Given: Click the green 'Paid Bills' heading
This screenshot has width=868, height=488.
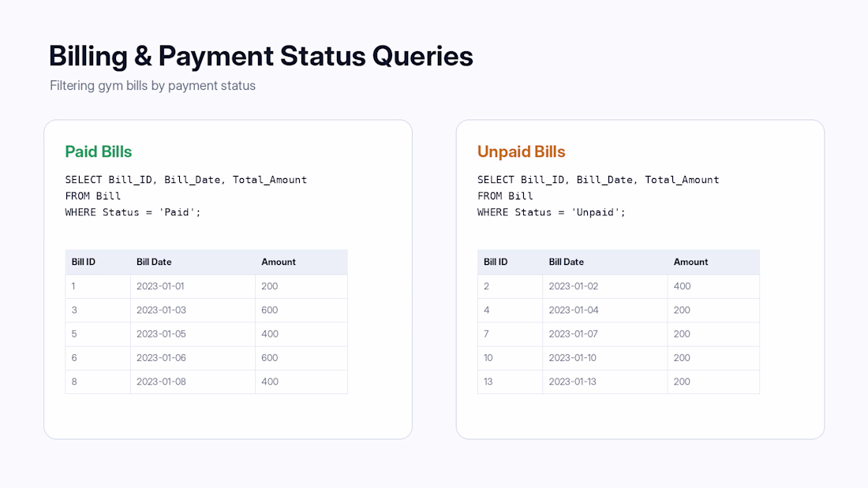Looking at the screenshot, I should 99,151.
